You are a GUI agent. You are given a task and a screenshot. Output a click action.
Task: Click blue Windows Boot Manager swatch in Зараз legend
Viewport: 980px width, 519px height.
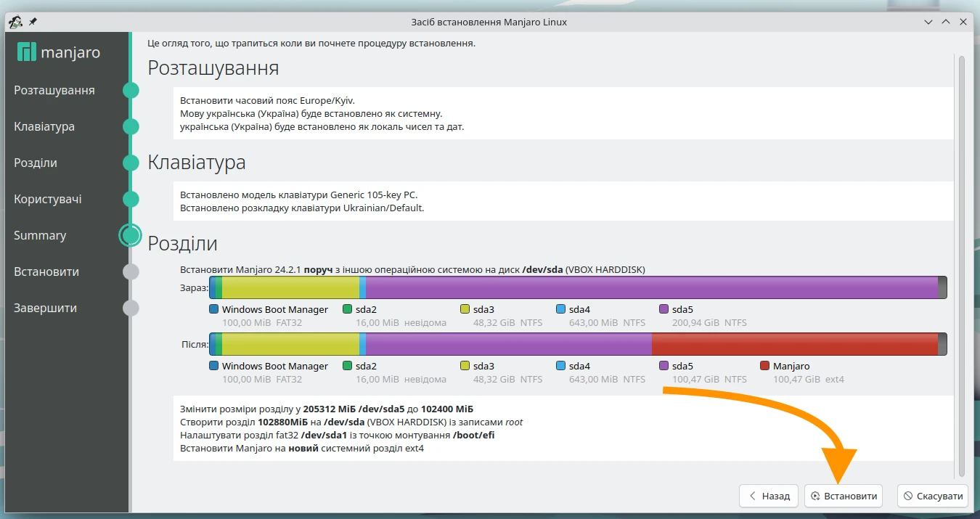[x=213, y=309]
